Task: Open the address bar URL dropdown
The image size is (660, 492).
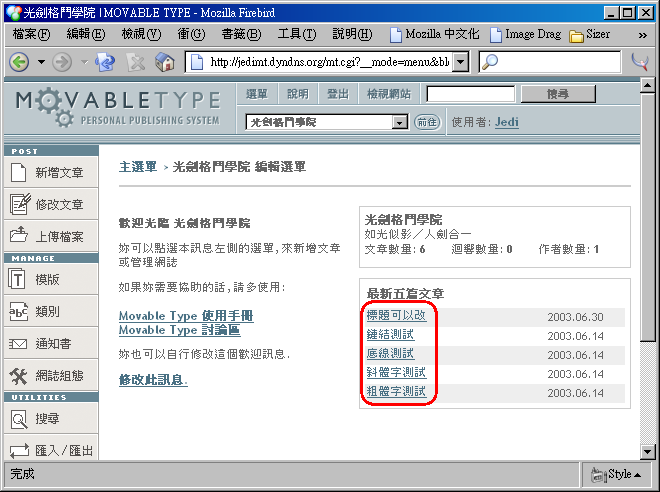Action: pyautogui.click(x=461, y=62)
